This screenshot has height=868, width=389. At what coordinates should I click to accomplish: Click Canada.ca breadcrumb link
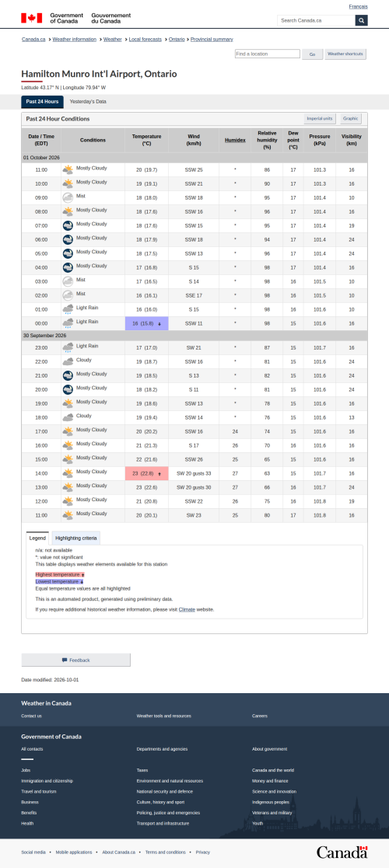[33, 40]
